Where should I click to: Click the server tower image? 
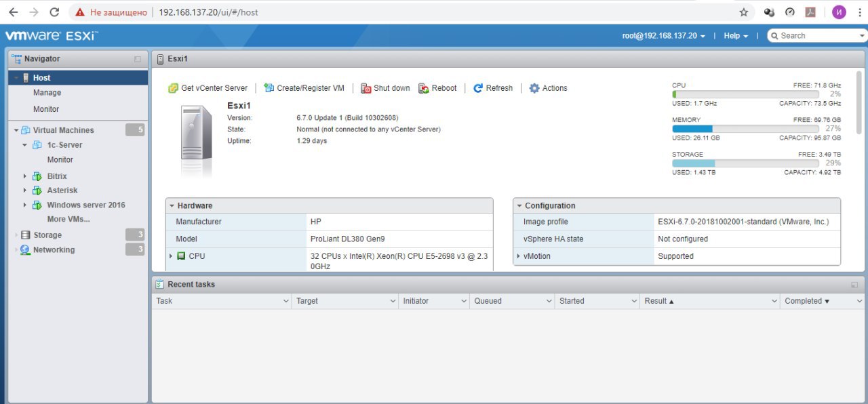coord(196,140)
